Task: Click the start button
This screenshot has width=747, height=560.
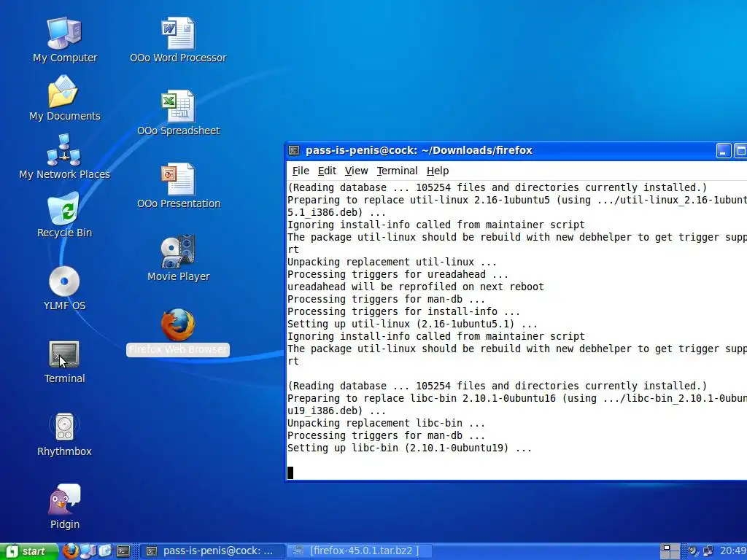Action: tap(29, 551)
